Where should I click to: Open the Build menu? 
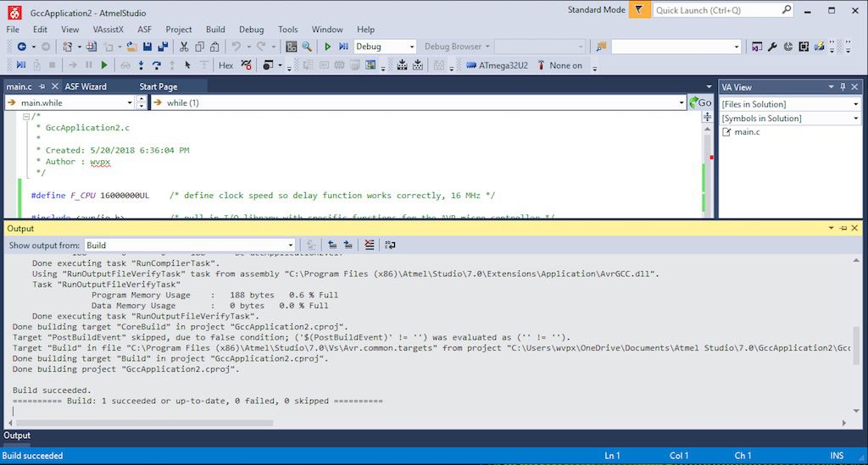(x=215, y=30)
